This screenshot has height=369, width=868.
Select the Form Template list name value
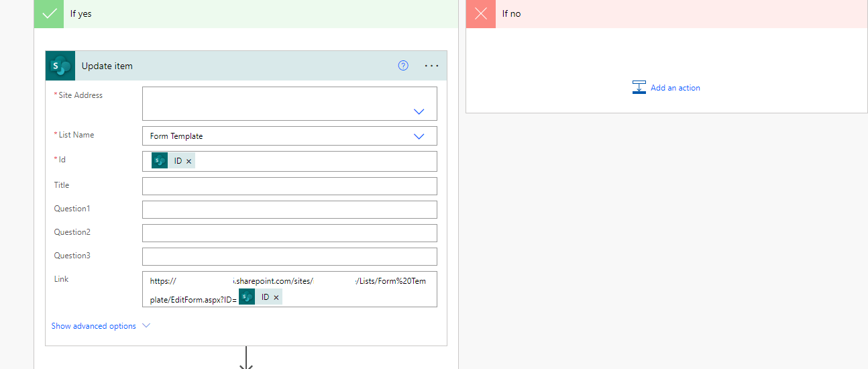click(x=176, y=136)
